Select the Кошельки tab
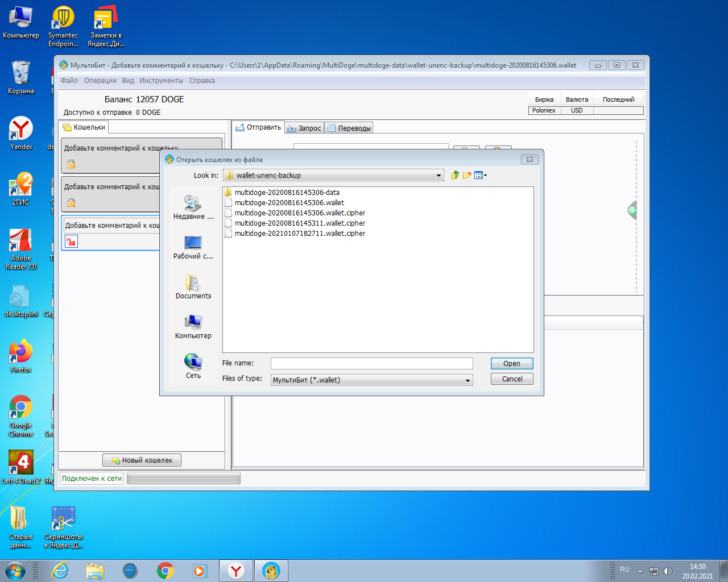728x582 pixels. (x=84, y=127)
